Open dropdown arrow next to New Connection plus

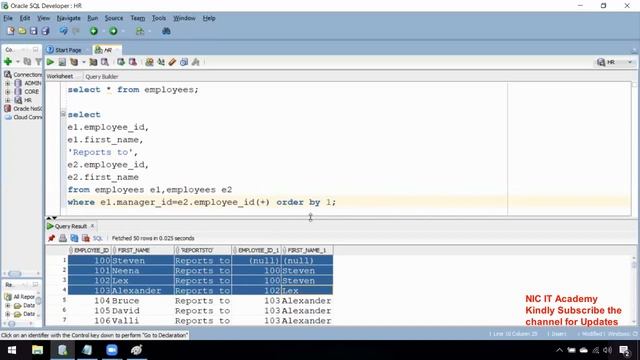(18, 62)
